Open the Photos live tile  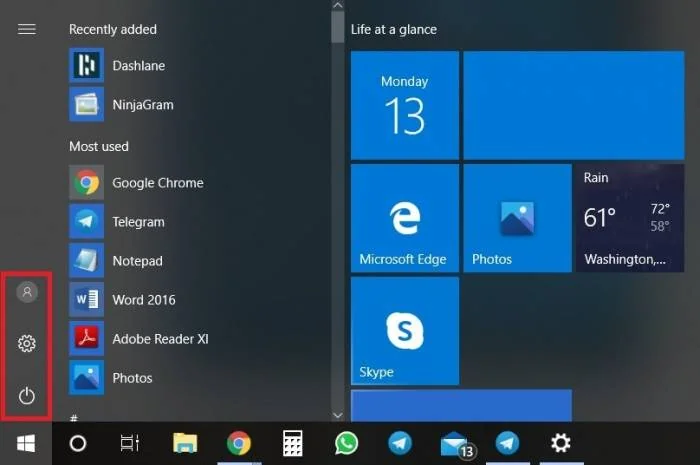pos(517,218)
